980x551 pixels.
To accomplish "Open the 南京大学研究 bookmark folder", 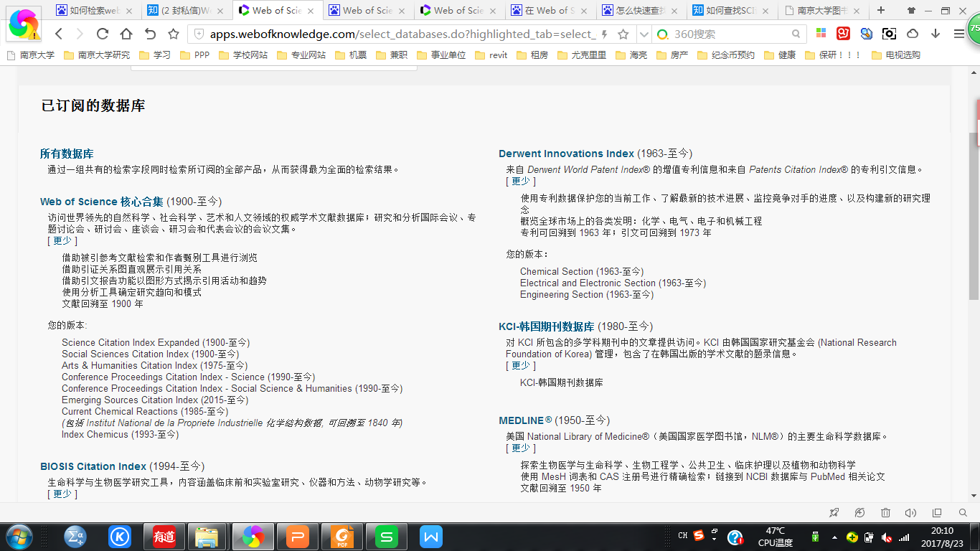I will (97, 55).
